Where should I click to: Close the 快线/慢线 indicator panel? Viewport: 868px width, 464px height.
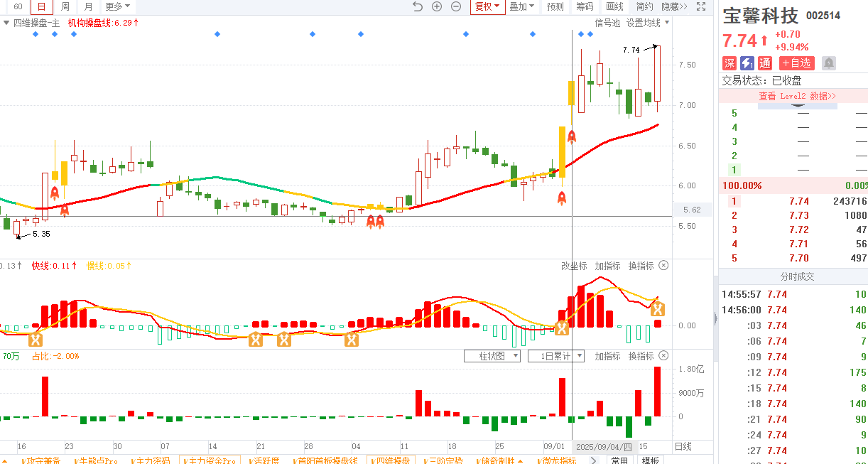pyautogui.click(x=663, y=266)
